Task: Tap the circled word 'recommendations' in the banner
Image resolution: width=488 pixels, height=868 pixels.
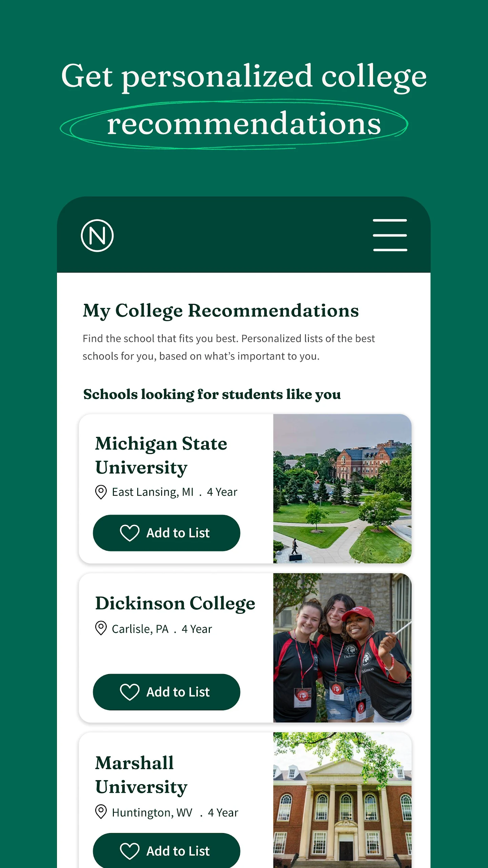Action: [244, 124]
